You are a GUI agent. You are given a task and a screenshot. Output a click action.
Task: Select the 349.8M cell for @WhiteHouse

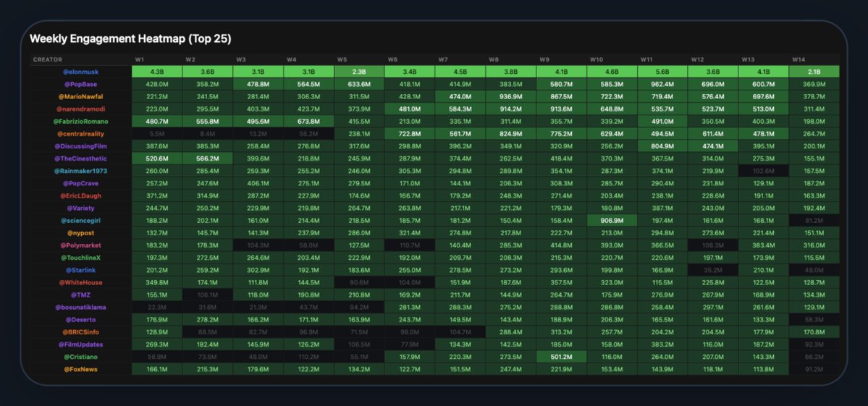(x=156, y=282)
